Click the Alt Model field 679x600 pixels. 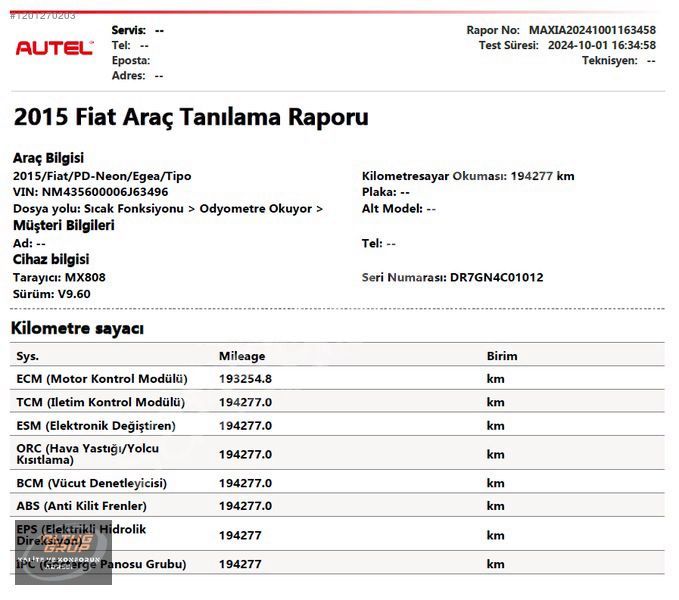398,209
